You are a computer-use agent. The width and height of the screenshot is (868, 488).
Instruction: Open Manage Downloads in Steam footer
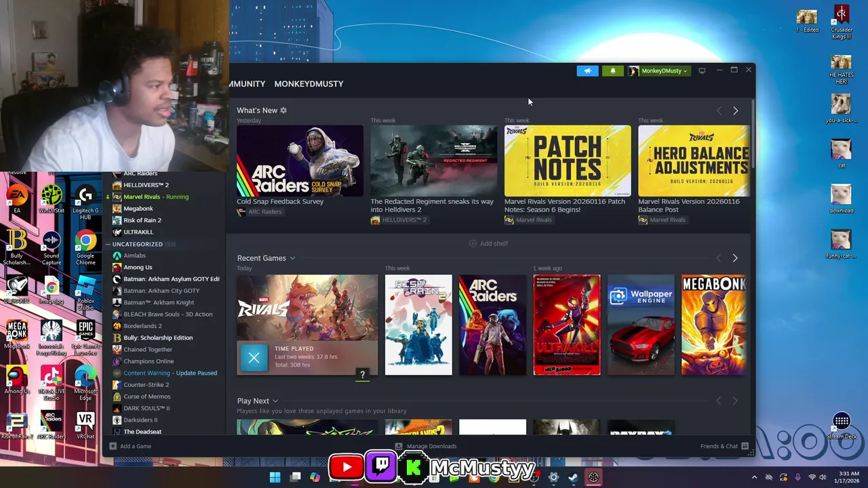pos(426,446)
